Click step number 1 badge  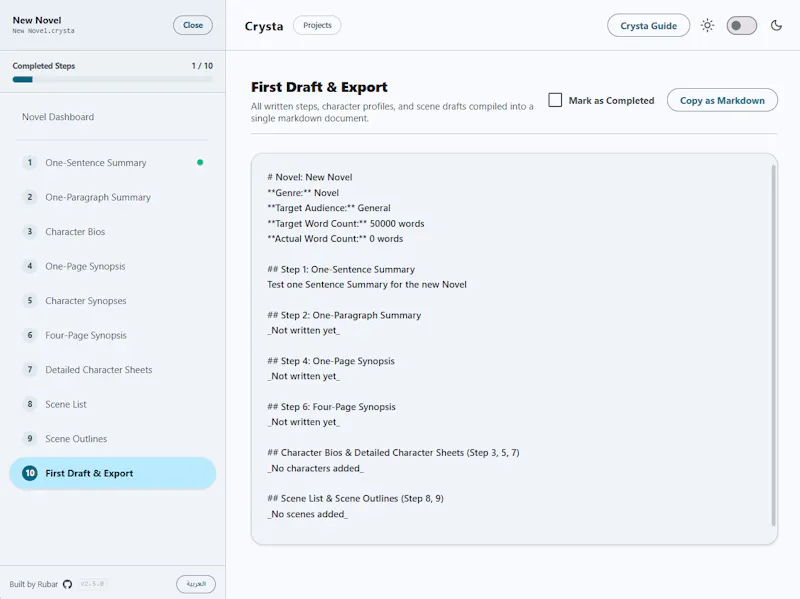point(30,162)
